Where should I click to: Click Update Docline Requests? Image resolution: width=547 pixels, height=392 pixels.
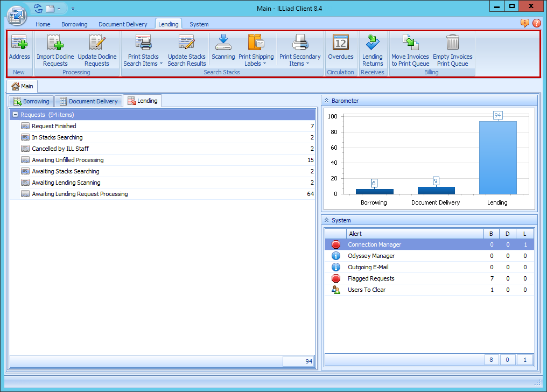97,50
